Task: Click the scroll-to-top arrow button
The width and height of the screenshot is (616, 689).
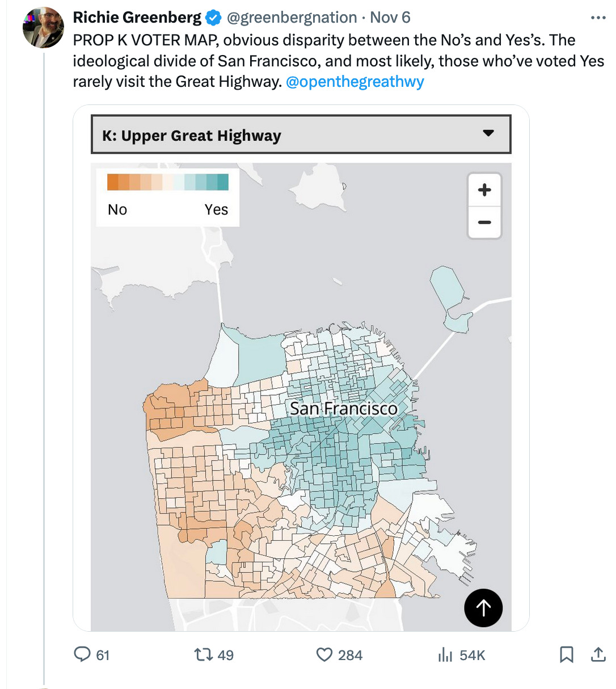Action: pos(483,608)
